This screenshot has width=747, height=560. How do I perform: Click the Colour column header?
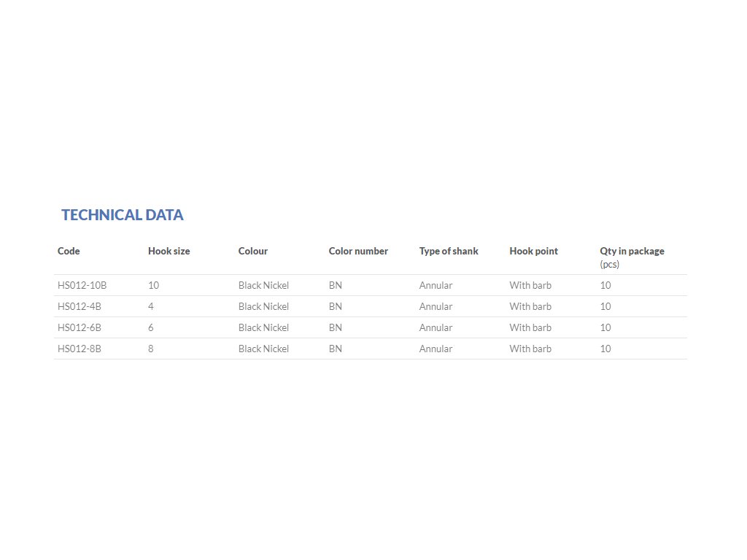(253, 251)
